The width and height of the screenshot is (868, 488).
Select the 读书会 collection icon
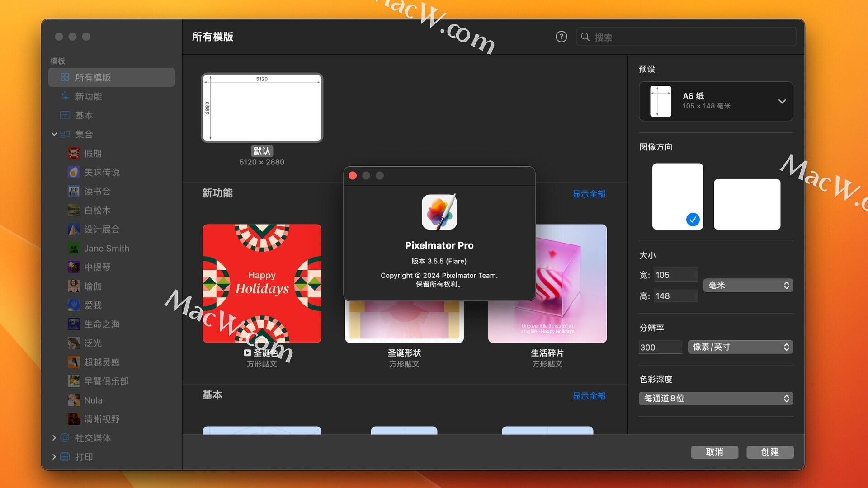click(74, 191)
